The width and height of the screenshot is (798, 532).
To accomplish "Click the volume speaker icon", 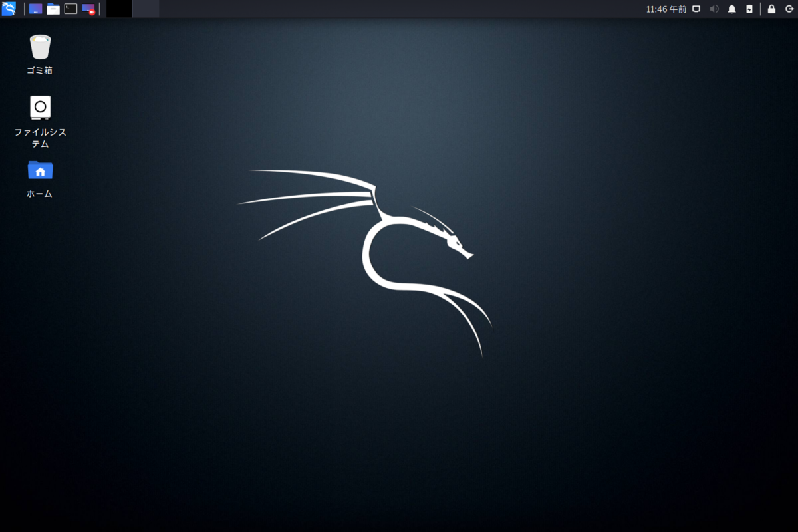I will pyautogui.click(x=714, y=9).
